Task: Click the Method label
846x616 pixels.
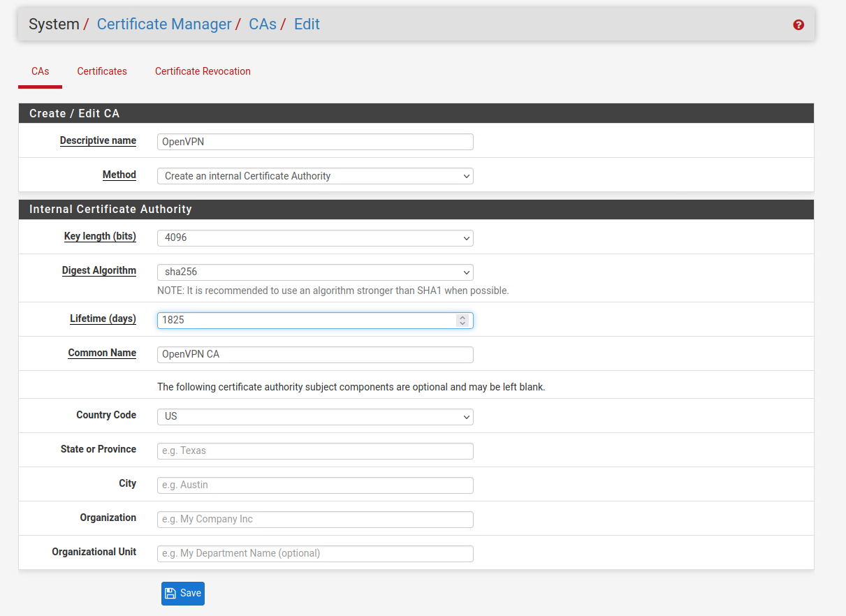Action: [119, 175]
